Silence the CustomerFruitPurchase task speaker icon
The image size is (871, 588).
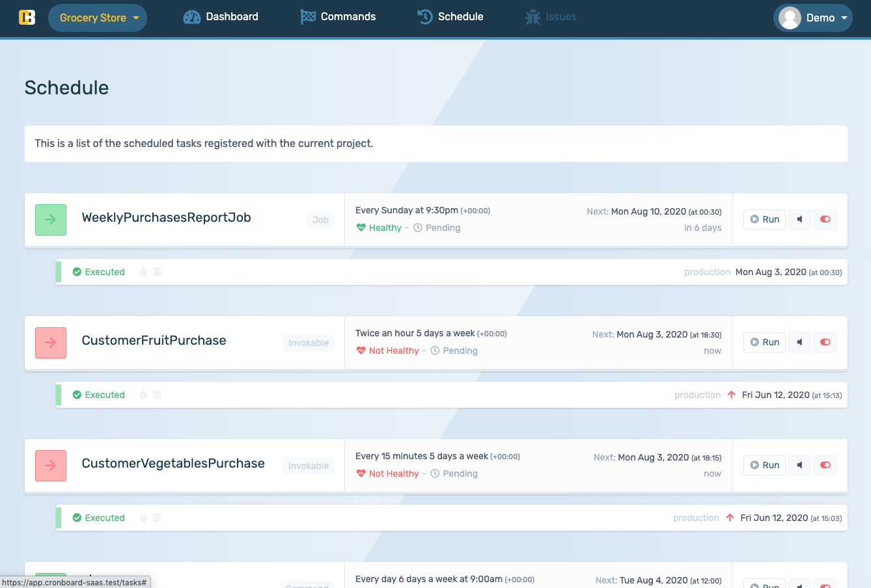(799, 342)
